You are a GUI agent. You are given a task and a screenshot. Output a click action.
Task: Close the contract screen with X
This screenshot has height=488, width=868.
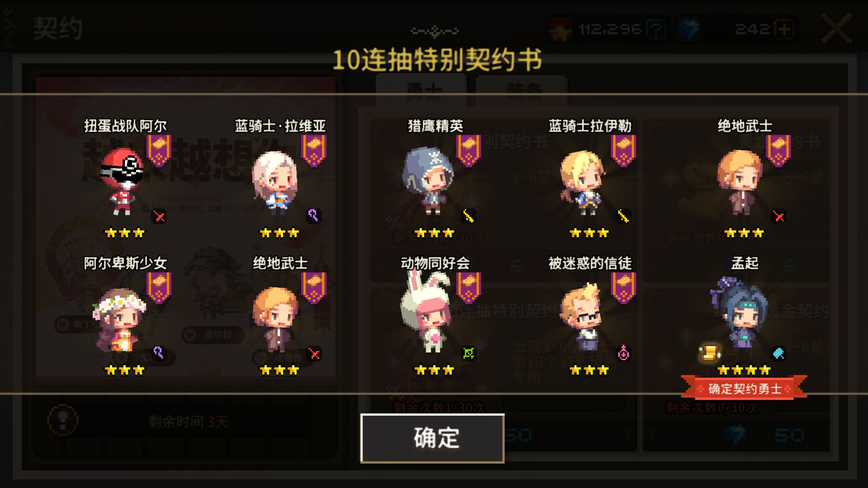click(x=837, y=28)
